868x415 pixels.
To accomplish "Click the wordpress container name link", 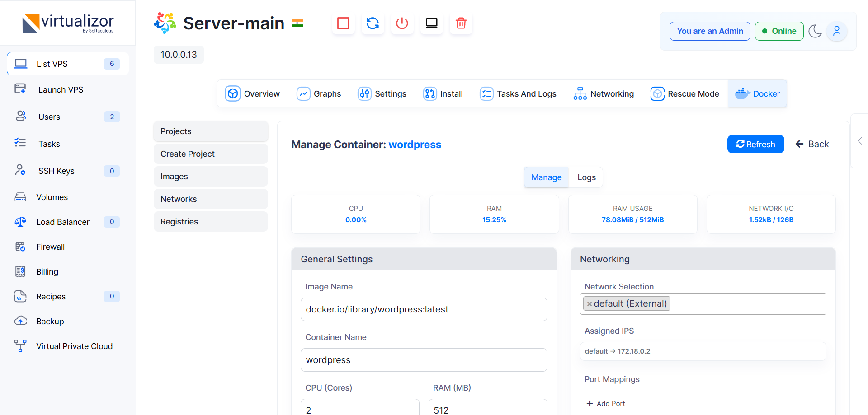I will click(x=415, y=145).
